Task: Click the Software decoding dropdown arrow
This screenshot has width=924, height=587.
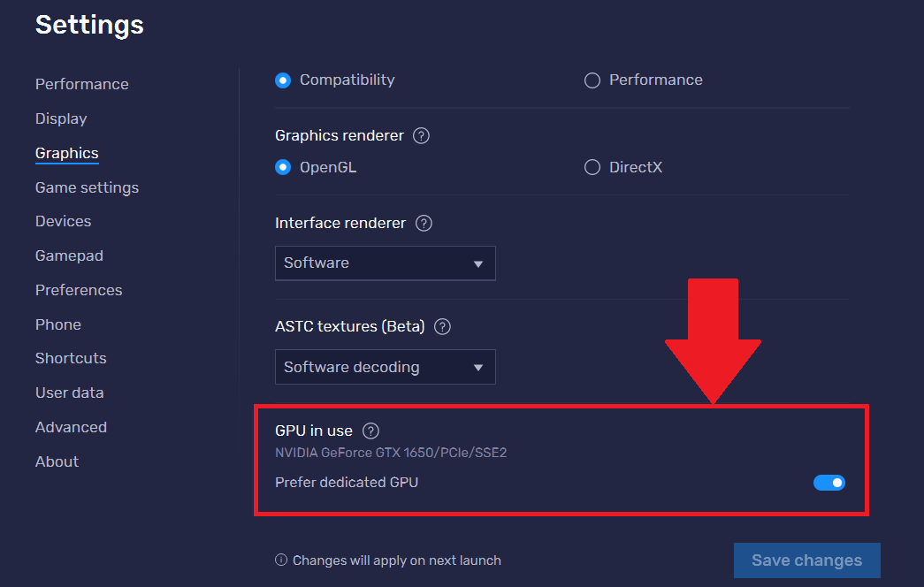Action: (478, 367)
